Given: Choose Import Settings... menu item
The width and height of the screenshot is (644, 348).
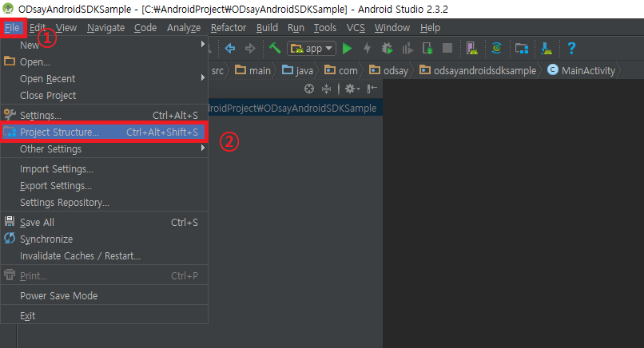Looking at the screenshot, I should (x=105, y=169).
